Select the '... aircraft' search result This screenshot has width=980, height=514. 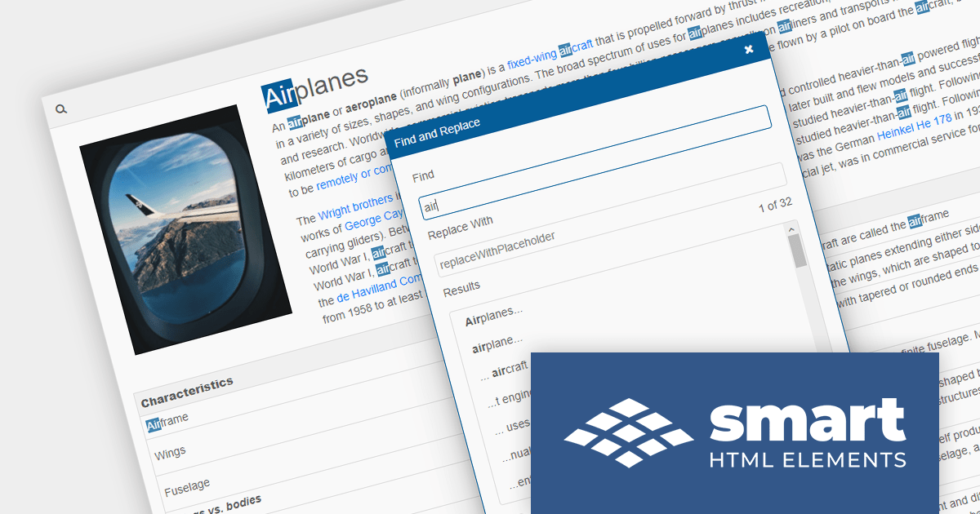(503, 372)
